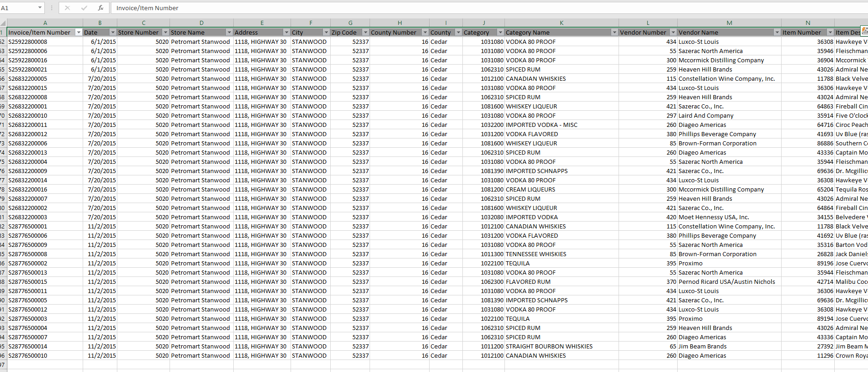Click the IMPORTED VODKA - MISC cell

click(562, 125)
